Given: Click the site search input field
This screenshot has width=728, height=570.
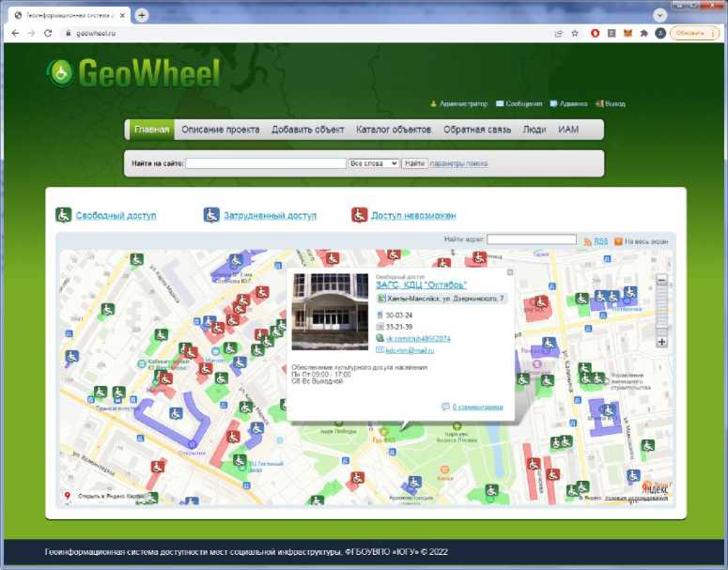Looking at the screenshot, I should point(266,163).
